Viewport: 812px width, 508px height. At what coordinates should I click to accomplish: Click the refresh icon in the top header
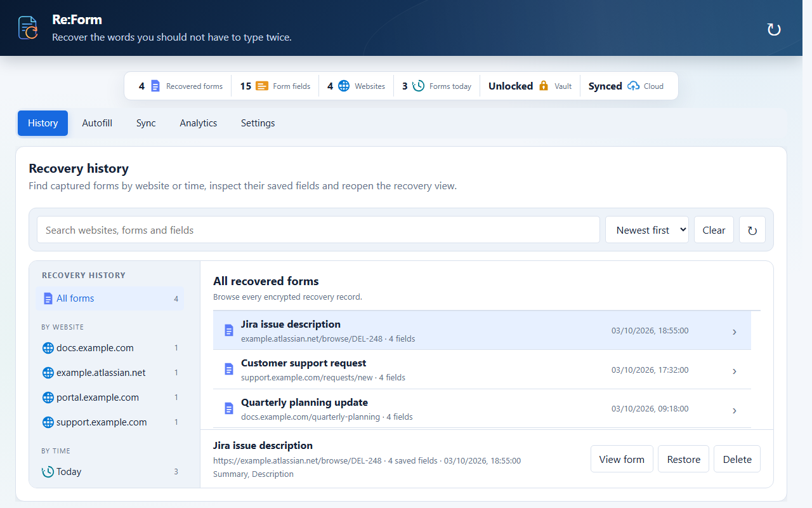pyautogui.click(x=774, y=29)
